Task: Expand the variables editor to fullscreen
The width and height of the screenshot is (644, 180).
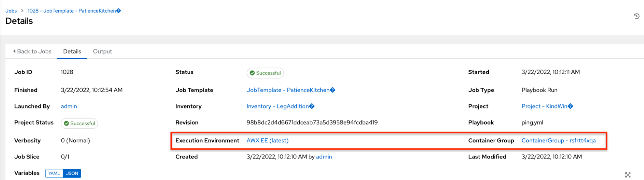Action: tap(628, 175)
